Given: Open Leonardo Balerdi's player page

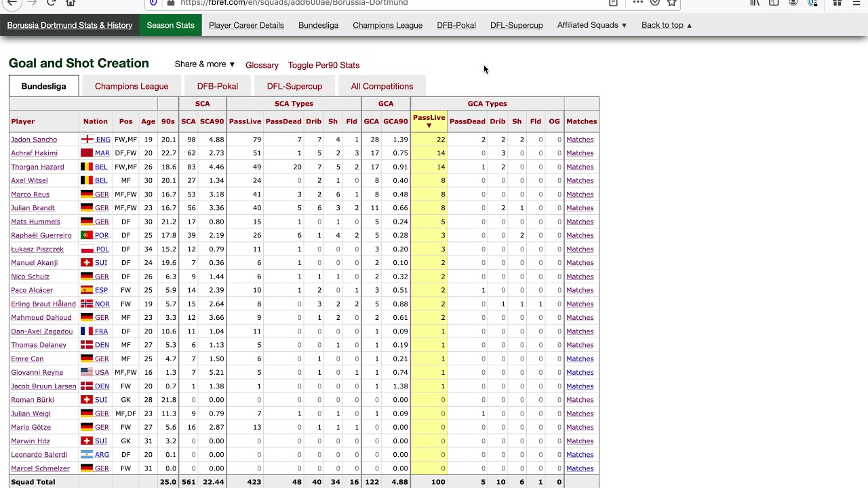Looking at the screenshot, I should (39, 455).
